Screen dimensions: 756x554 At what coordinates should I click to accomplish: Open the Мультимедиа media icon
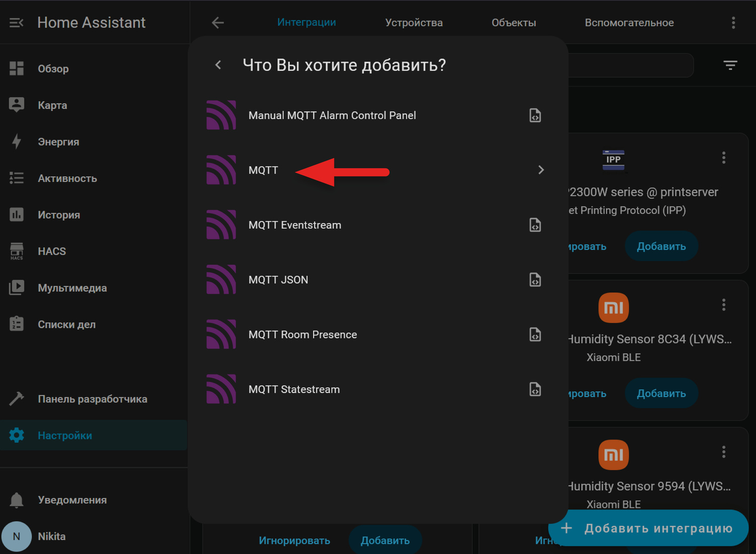17,288
